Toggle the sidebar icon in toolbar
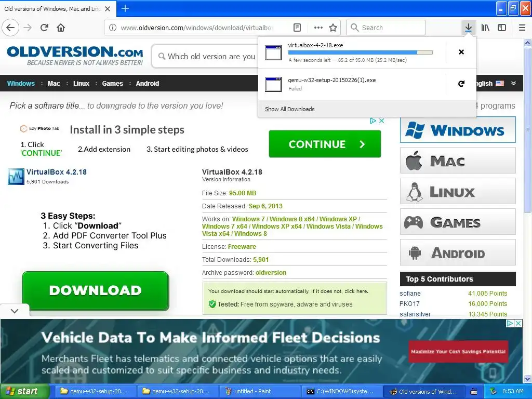The height and width of the screenshot is (399, 532). (502, 28)
